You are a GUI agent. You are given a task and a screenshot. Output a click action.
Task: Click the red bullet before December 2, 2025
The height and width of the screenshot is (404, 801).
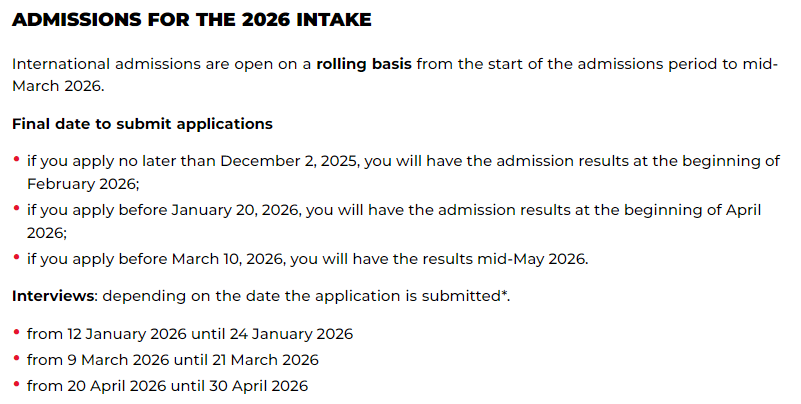pyautogui.click(x=17, y=160)
